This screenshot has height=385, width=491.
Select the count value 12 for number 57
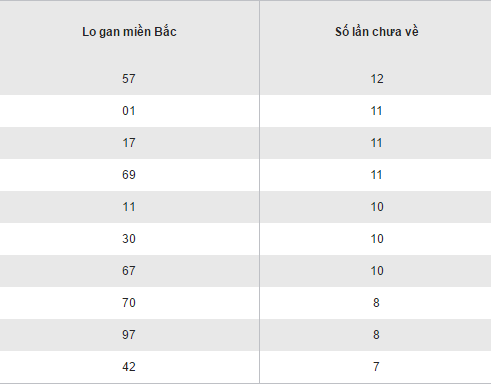click(x=377, y=79)
